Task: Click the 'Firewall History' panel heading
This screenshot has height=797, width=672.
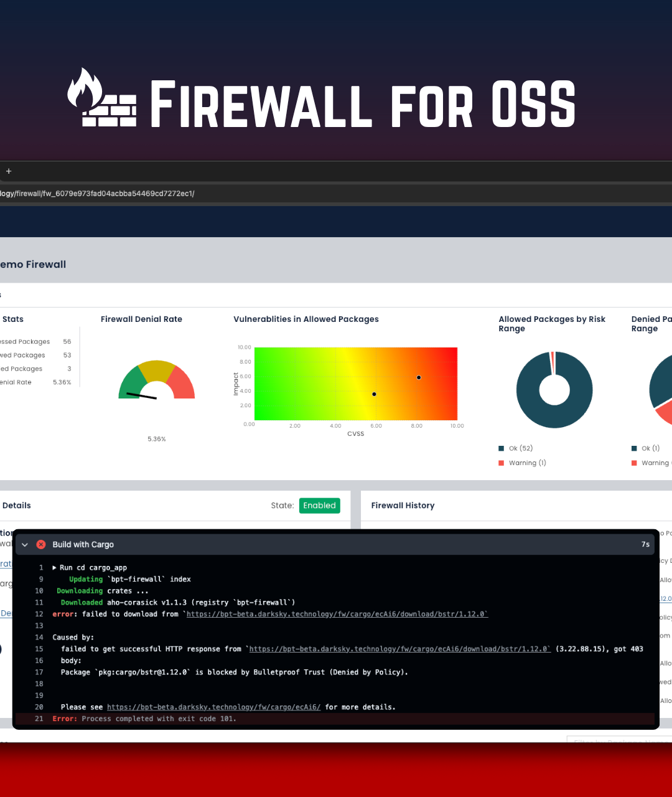Action: coord(403,506)
